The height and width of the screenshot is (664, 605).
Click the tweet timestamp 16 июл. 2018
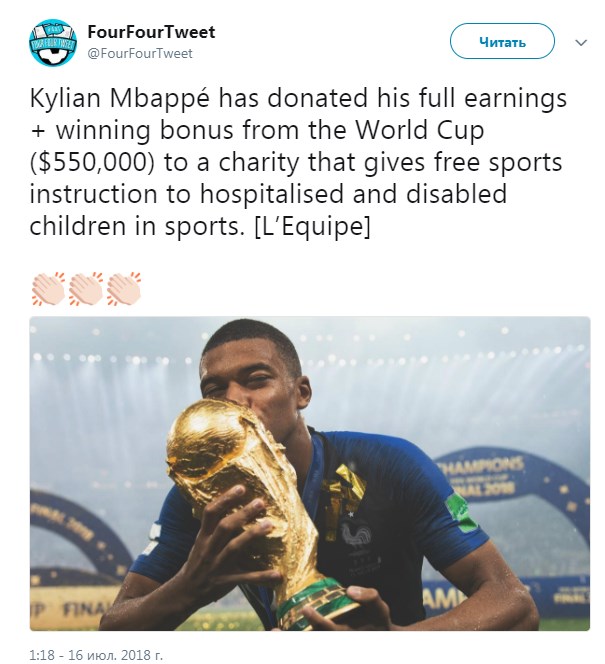coord(96,655)
